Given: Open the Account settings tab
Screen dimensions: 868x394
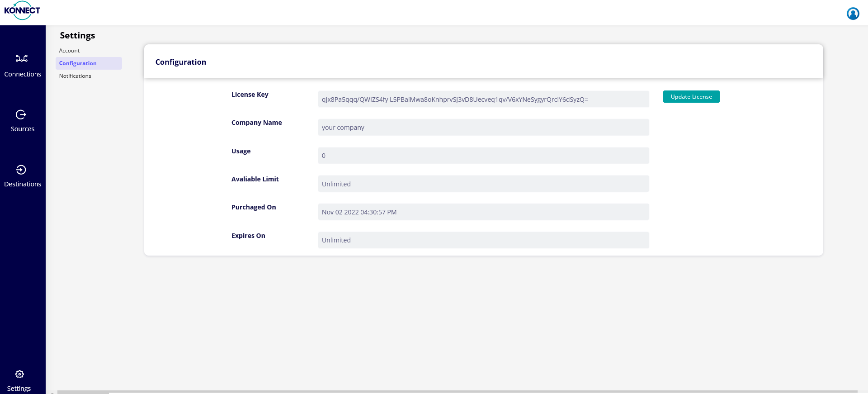Looking at the screenshot, I should tap(69, 51).
